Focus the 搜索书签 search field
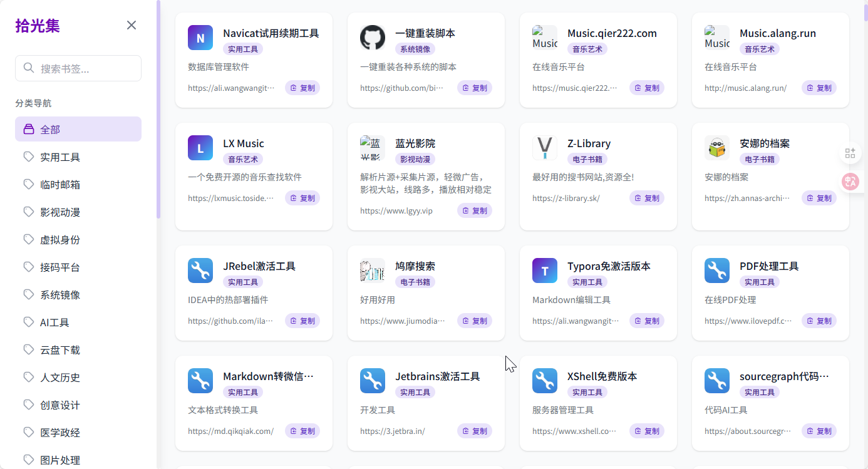 tap(78, 68)
